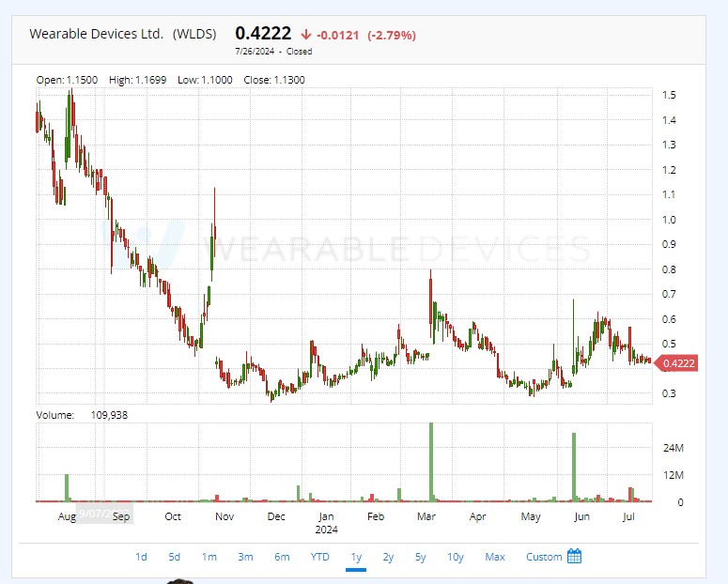This screenshot has height=584, width=728.
Task: Click the Volume: 109,938 readout
Action: click(82, 415)
